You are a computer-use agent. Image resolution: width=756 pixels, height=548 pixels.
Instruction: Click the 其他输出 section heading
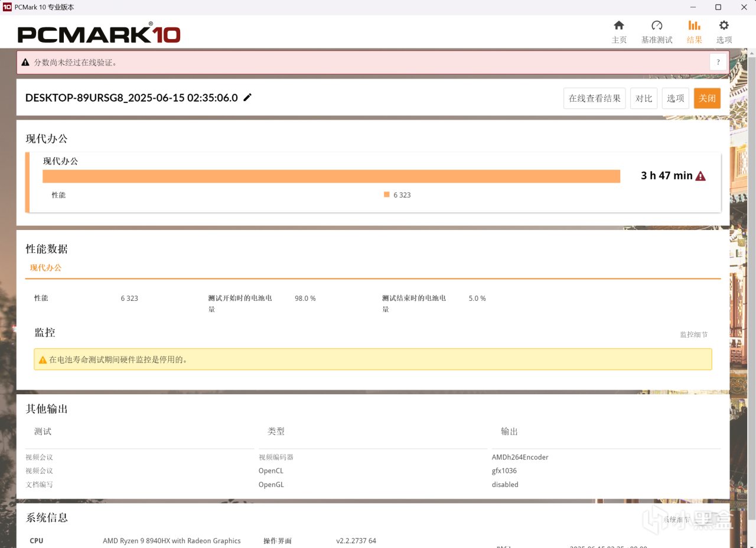(47, 409)
